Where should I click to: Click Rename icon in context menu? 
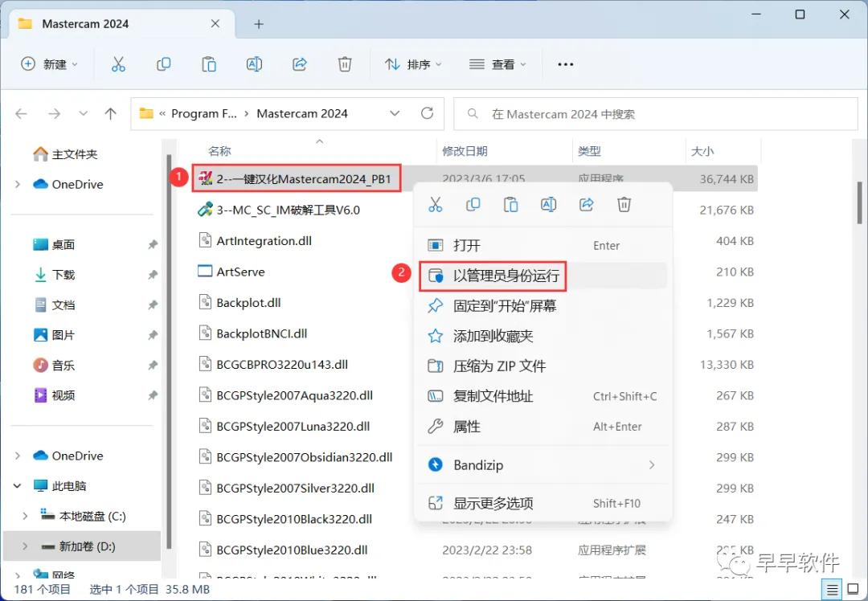pos(549,205)
